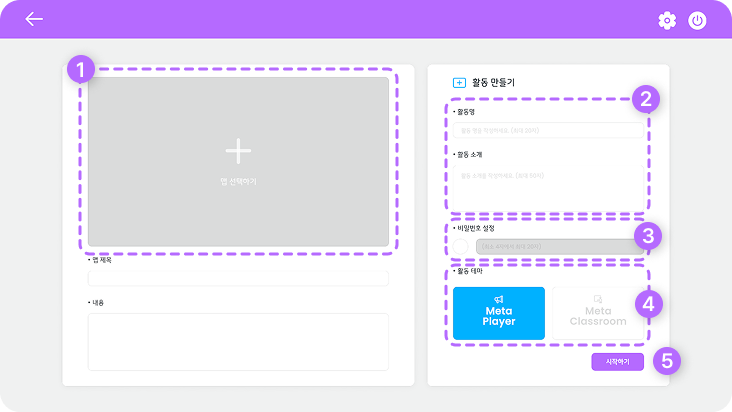This screenshot has height=412, width=732.
Task: Click the password input field
Action: pyautogui.click(x=554, y=246)
